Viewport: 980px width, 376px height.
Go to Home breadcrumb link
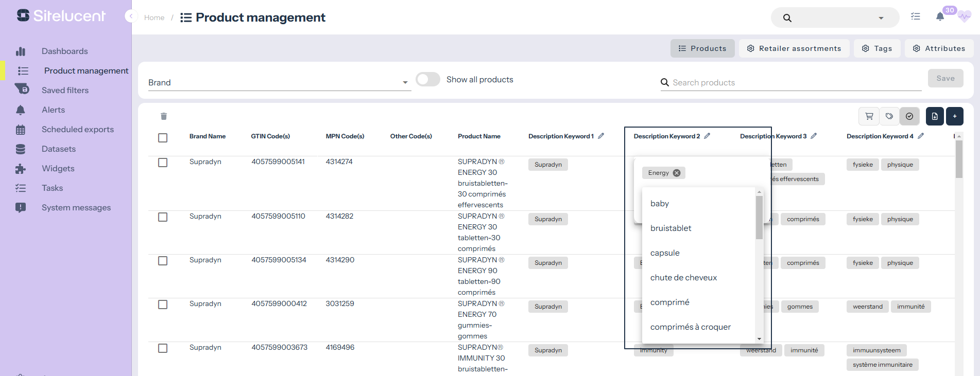click(x=154, y=17)
